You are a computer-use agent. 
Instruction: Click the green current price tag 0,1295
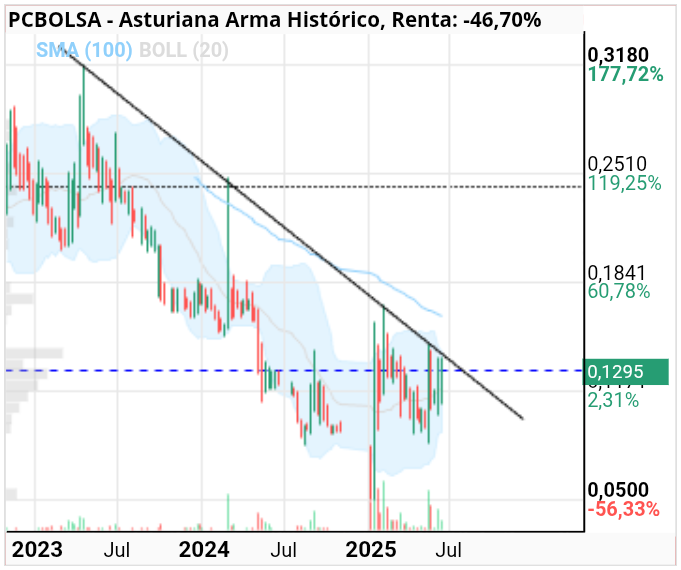click(x=625, y=372)
